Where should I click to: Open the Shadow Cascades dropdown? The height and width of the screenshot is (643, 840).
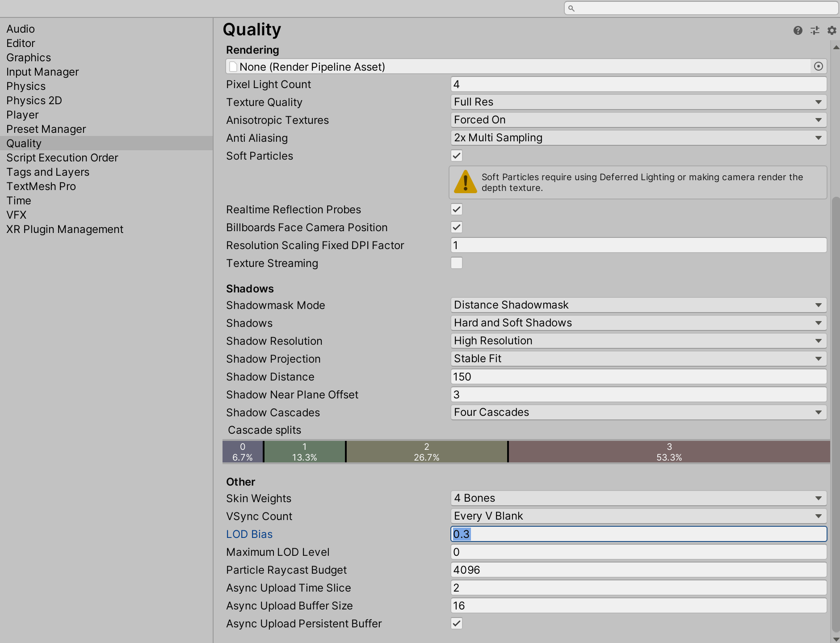click(638, 412)
